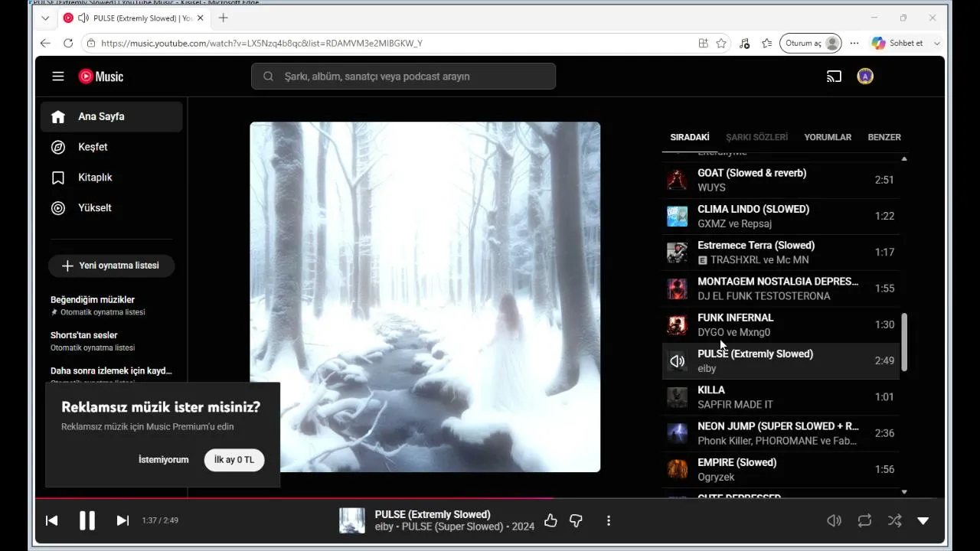
Task: Switch to the YORUMLAR tab
Action: [828, 138]
